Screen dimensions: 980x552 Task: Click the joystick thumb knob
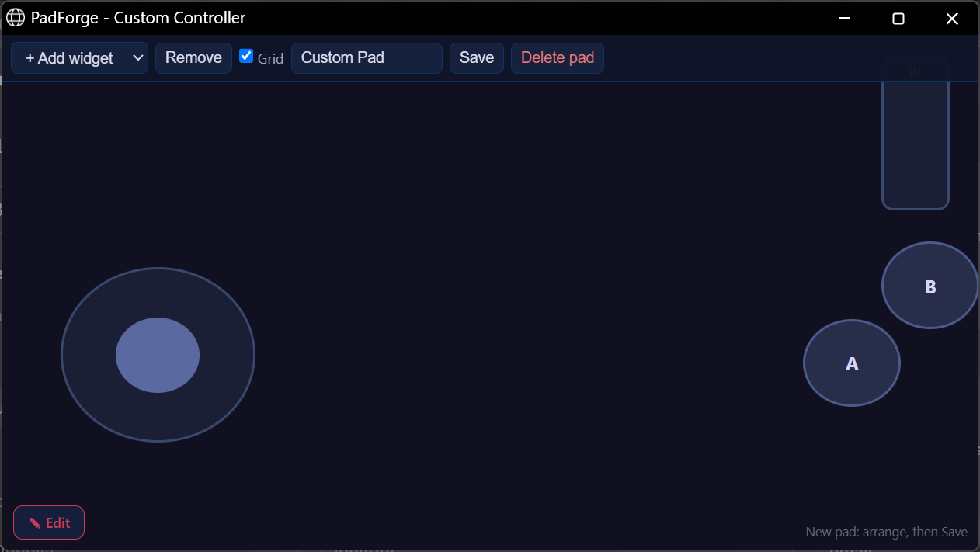(158, 355)
